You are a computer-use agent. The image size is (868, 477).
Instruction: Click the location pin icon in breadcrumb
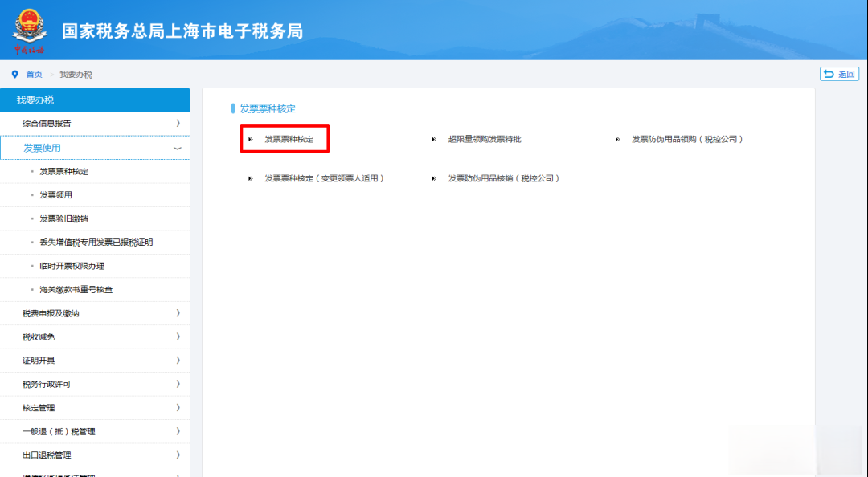[14, 75]
